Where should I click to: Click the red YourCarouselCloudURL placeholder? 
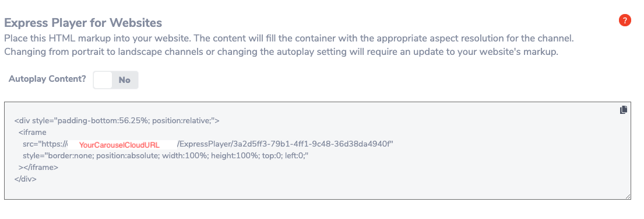119,145
